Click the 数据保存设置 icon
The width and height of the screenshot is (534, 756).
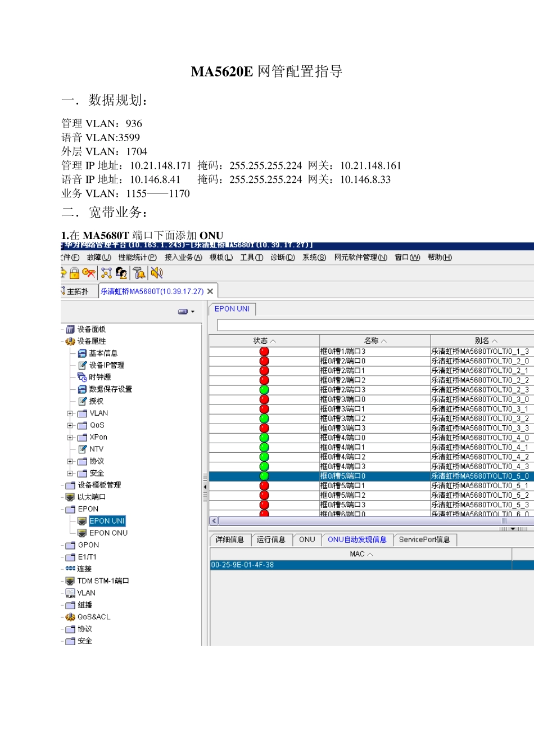coord(82,389)
